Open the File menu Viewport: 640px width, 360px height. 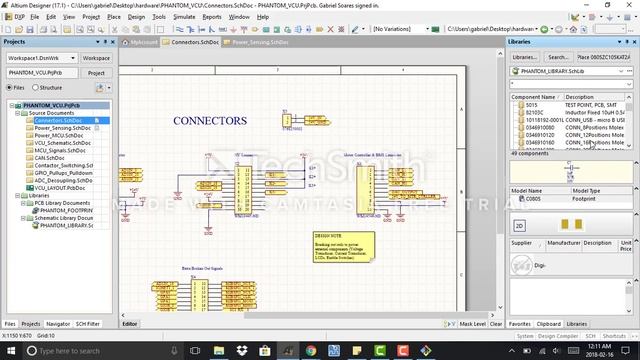(x=35, y=17)
